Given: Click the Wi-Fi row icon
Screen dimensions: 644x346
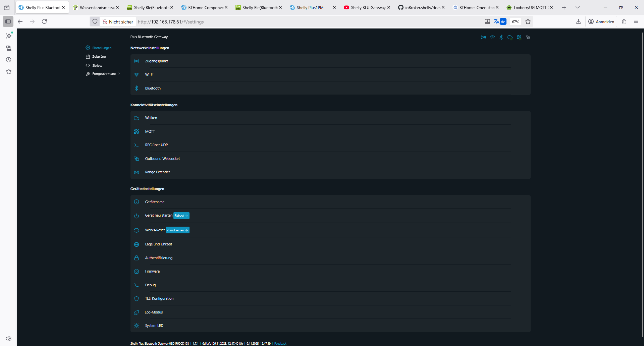Looking at the screenshot, I should click(137, 75).
